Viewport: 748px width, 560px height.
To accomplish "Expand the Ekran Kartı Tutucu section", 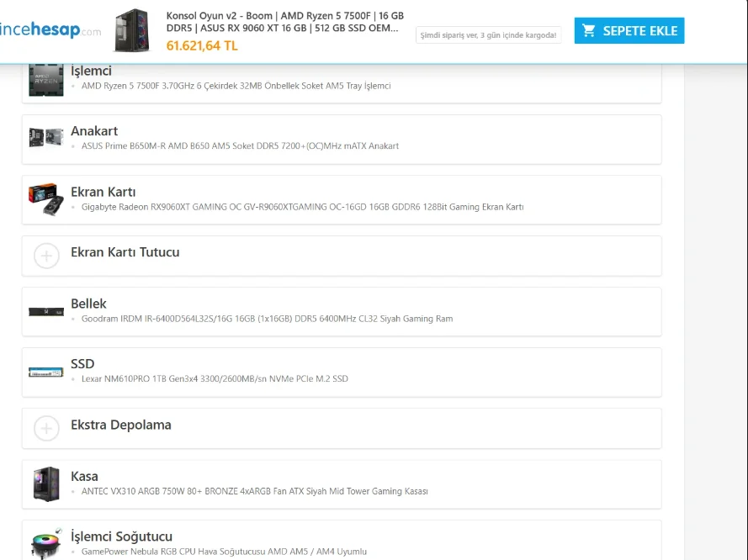I will point(342,256).
